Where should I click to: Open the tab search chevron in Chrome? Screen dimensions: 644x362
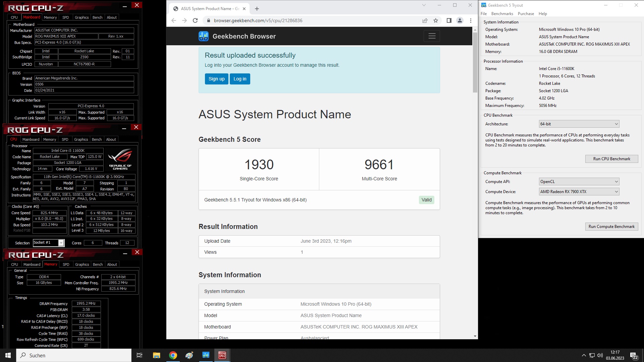click(424, 5)
